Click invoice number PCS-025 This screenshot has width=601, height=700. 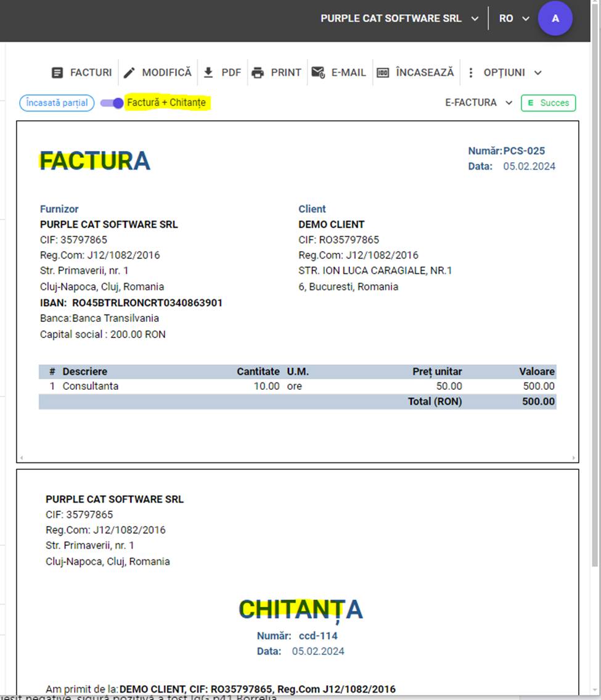(524, 151)
